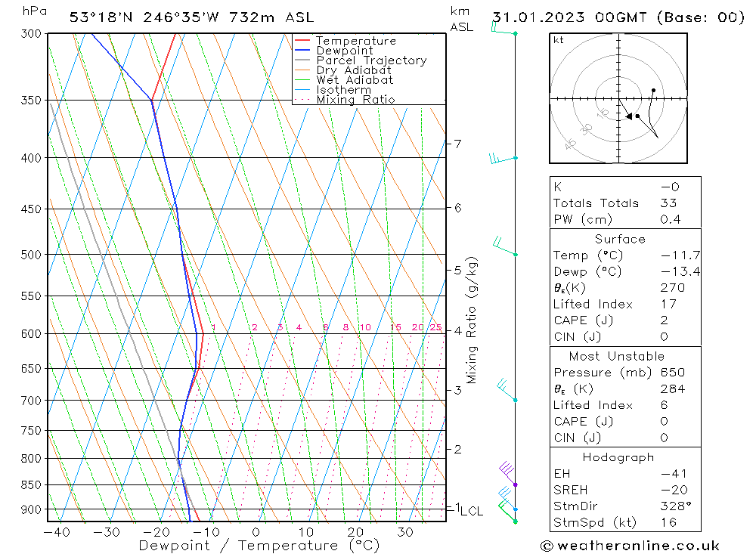Image resolution: width=756 pixels, height=554 pixels.
Task: Click the surface Dewp value −13.4
Action: tap(680, 271)
